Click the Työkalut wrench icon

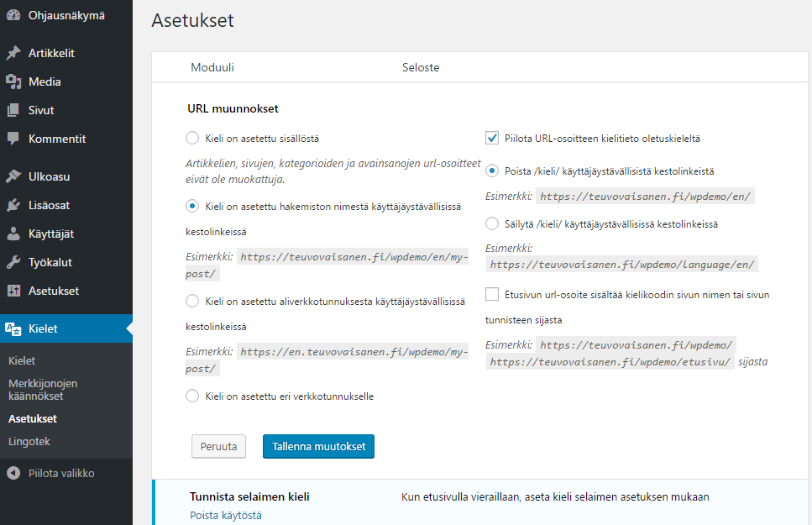click(x=13, y=262)
